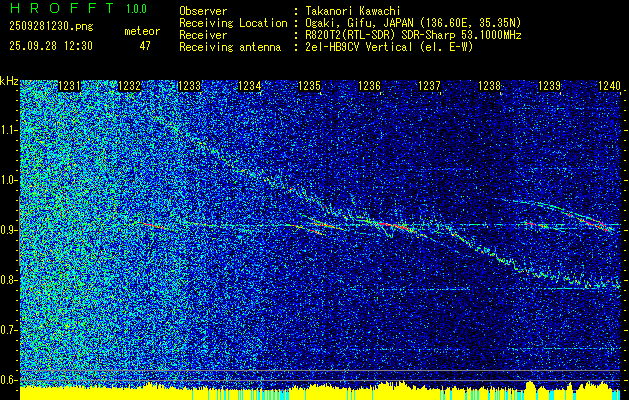The image size is (629, 400).
Task: Click time marker 1235
Action: [x=310, y=85]
